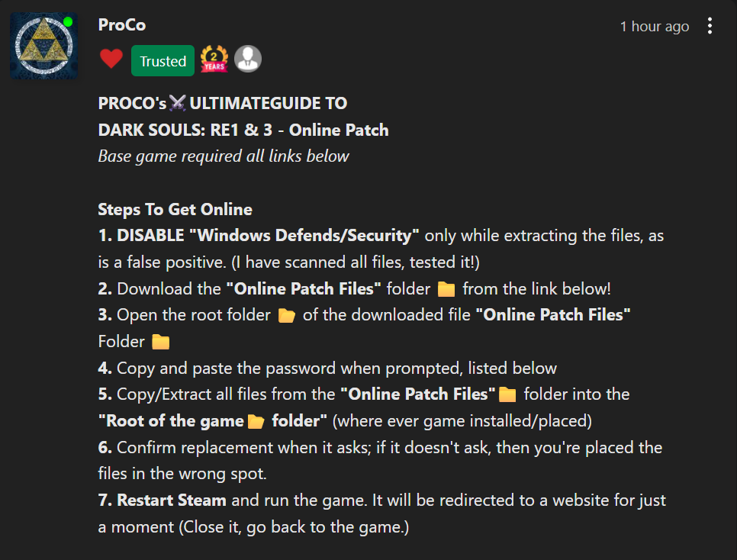Click the crossed swords emoji in title
Image resolution: width=737 pixels, height=560 pixels.
pos(178,103)
